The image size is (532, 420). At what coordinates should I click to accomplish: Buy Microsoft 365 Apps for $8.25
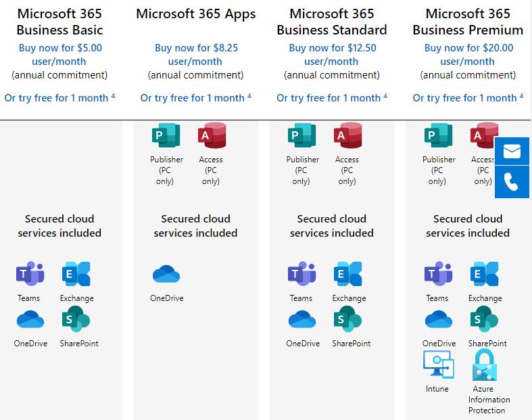196,54
